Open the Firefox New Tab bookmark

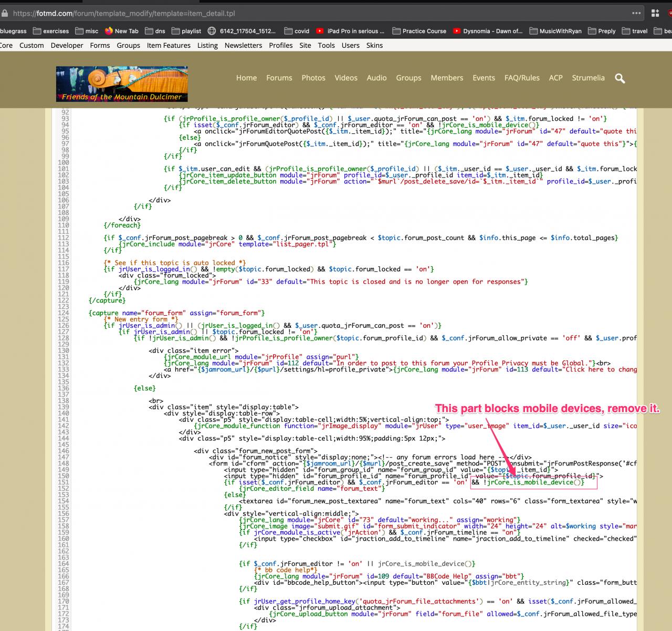pos(122,31)
